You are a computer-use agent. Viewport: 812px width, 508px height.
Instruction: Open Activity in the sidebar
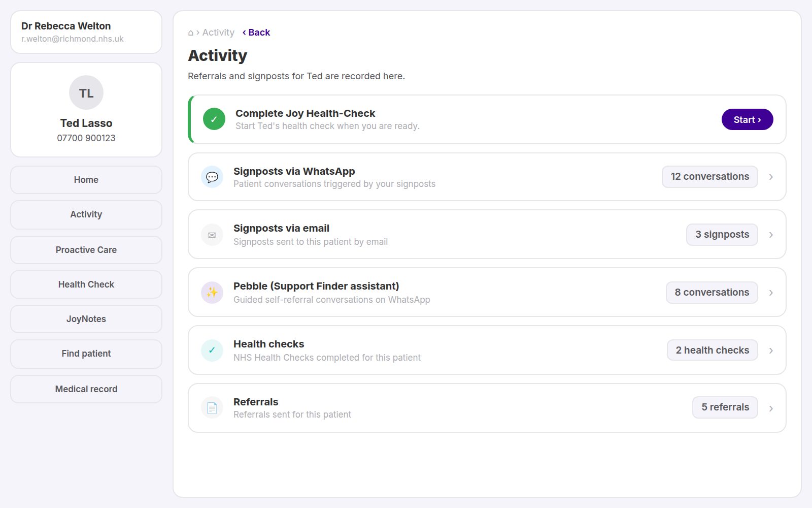[x=86, y=214]
